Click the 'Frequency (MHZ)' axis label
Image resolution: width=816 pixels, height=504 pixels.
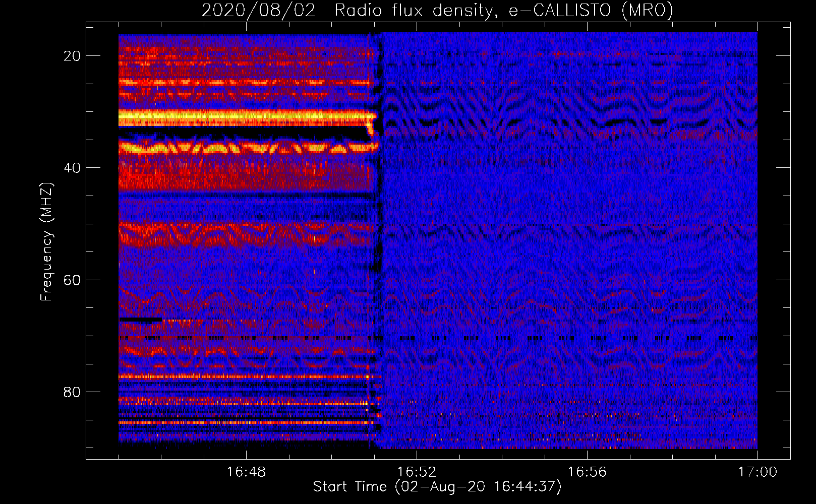(x=46, y=241)
